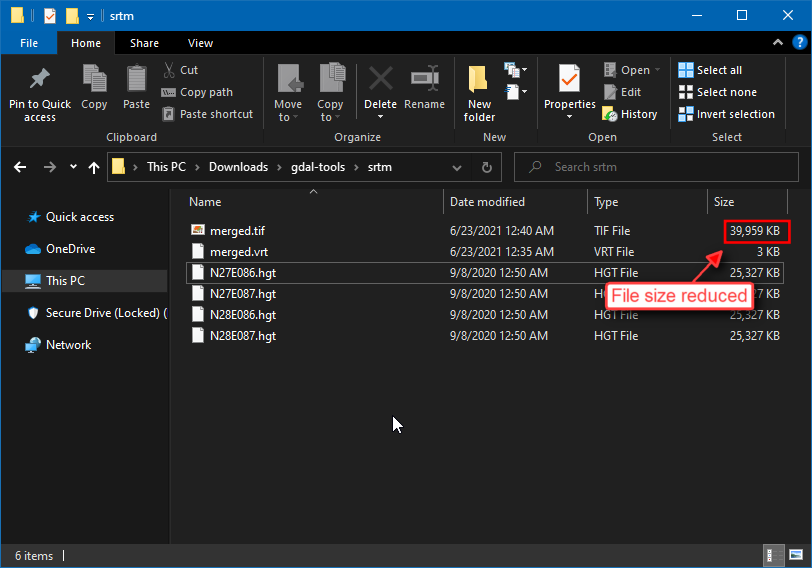812x568 pixels.
Task: Click the Search srtm input box
Action: 660,167
